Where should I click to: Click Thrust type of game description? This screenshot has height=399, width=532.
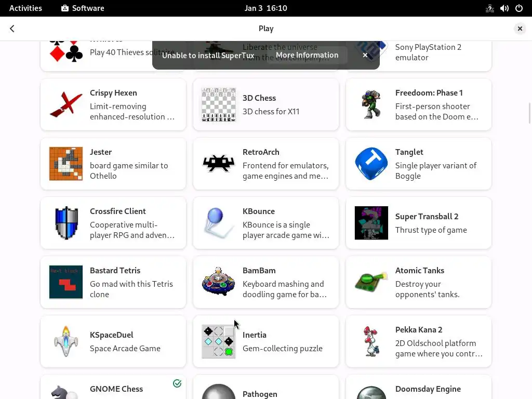click(x=431, y=230)
